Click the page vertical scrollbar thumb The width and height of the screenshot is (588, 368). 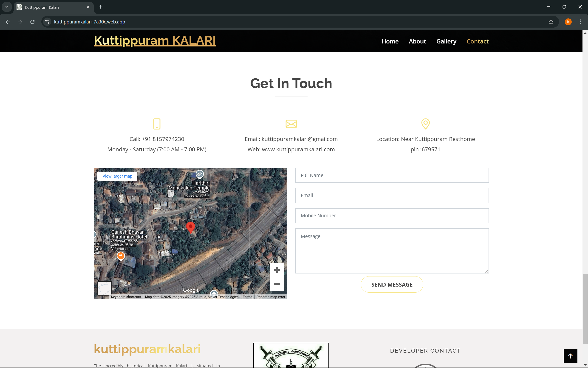click(x=585, y=309)
